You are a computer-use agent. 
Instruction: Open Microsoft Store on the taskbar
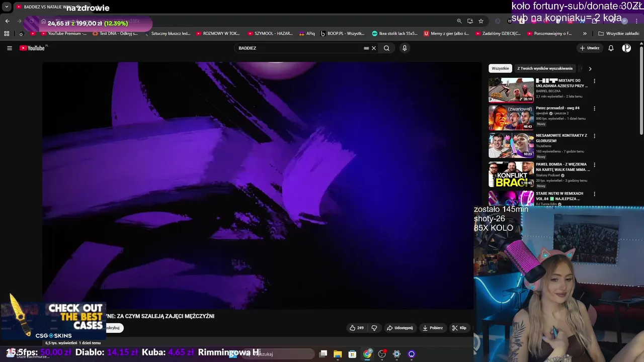point(352,354)
